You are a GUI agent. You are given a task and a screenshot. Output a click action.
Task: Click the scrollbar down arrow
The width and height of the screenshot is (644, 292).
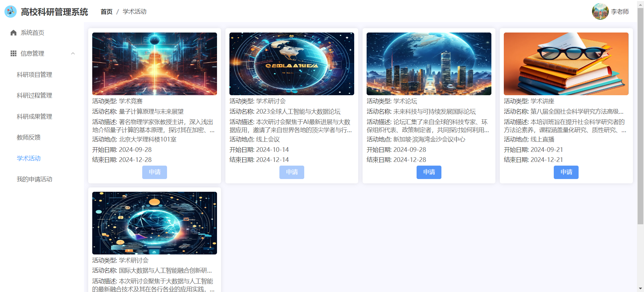640,288
